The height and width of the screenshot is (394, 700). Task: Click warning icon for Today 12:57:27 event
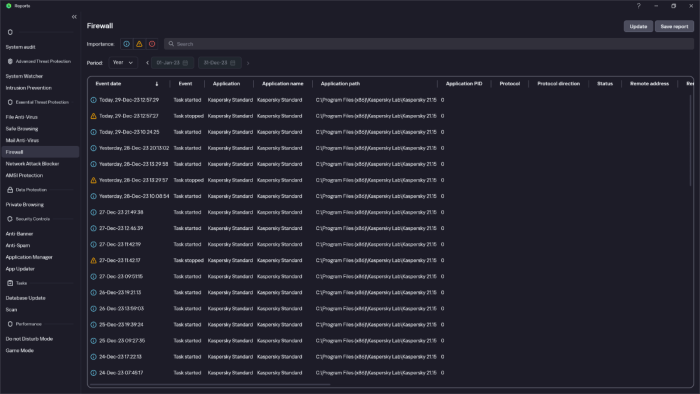(x=93, y=116)
